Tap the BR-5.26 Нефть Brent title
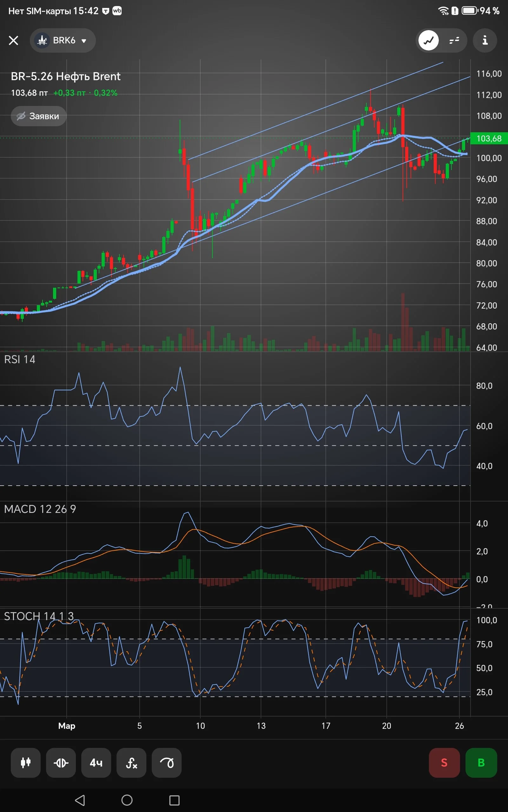Image resolution: width=508 pixels, height=812 pixels. click(65, 76)
